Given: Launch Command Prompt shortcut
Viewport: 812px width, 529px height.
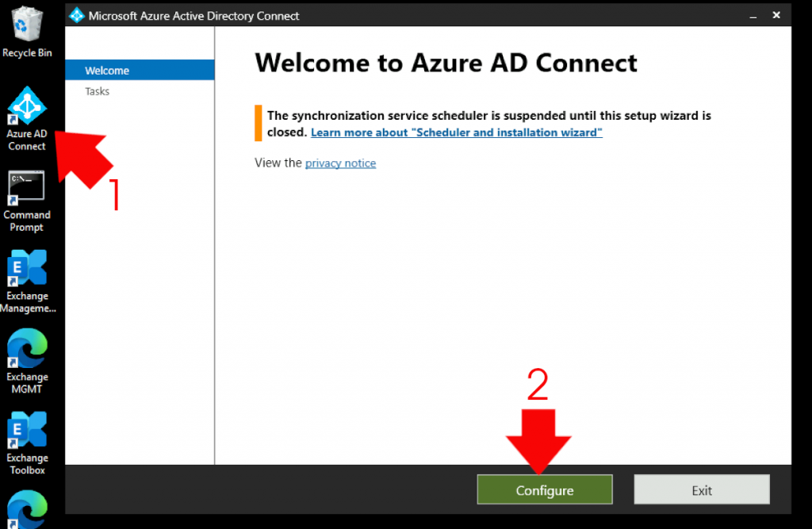Looking at the screenshot, I should click(26, 186).
